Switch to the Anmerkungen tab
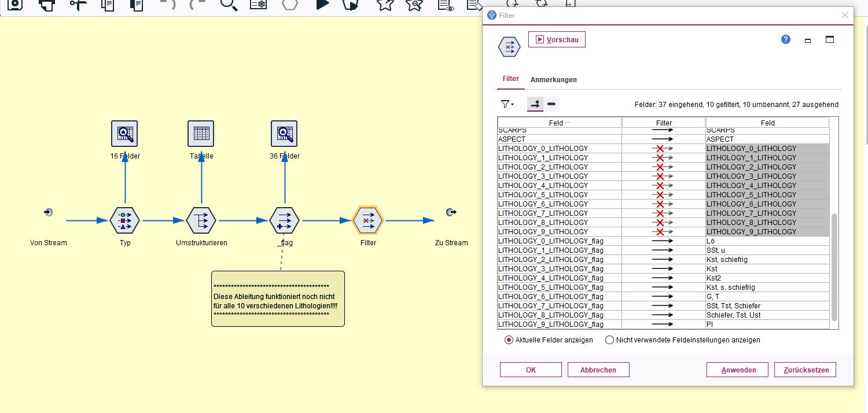 [x=553, y=80]
